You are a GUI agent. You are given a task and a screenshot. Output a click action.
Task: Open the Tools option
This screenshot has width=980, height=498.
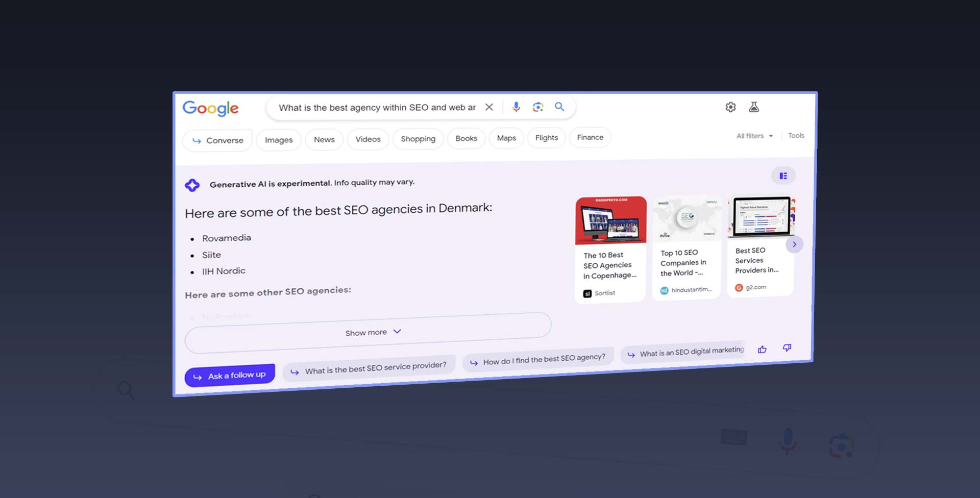pyautogui.click(x=796, y=136)
